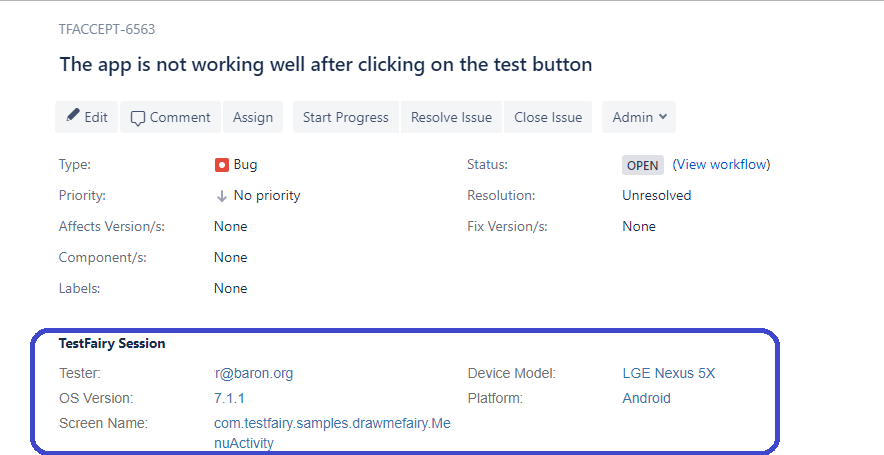The width and height of the screenshot is (884, 455).
Task: Click the Edit button with pencil icon
Action: click(87, 117)
